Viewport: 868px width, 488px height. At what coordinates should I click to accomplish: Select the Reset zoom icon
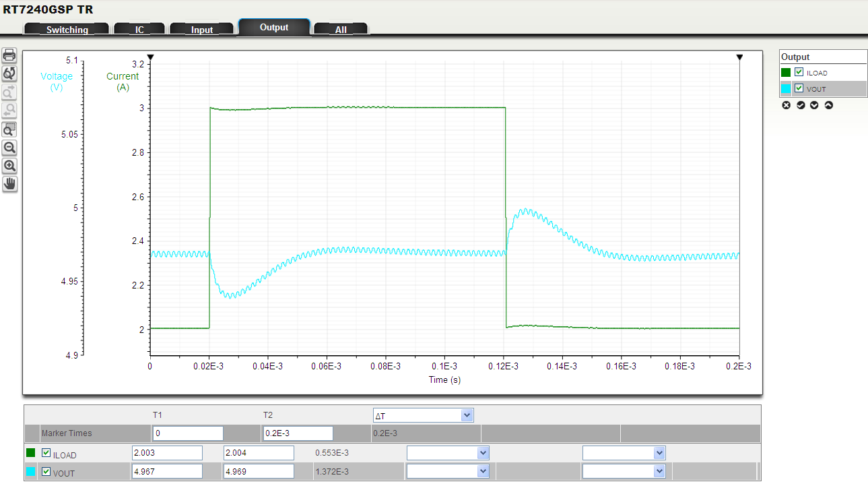(9, 73)
